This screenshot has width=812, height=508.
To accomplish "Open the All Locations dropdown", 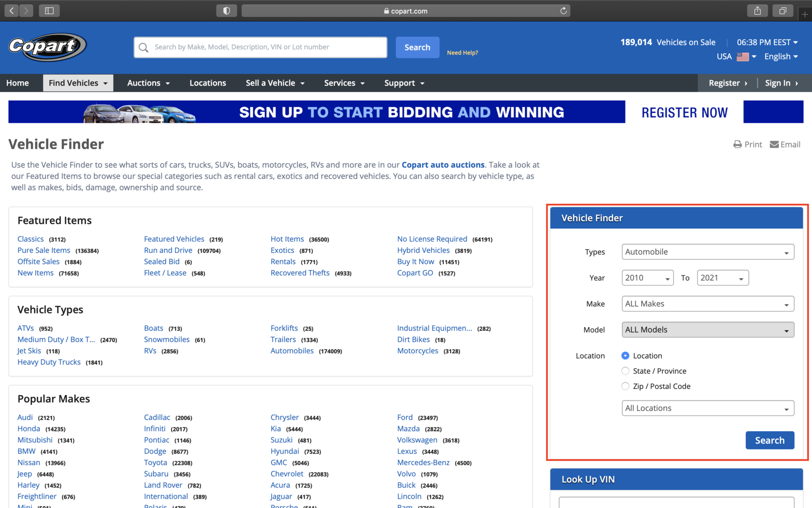I will tap(708, 408).
